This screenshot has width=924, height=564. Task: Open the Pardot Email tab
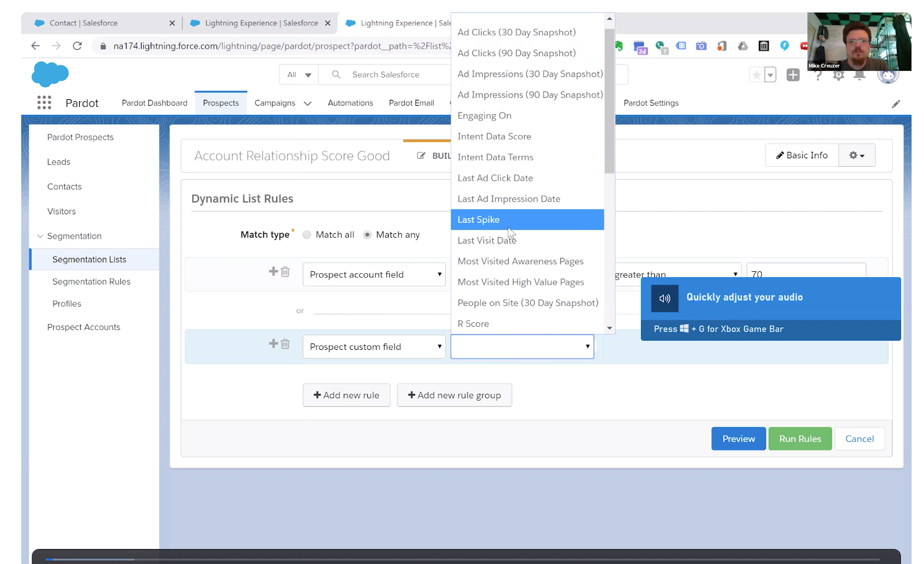[x=411, y=103]
